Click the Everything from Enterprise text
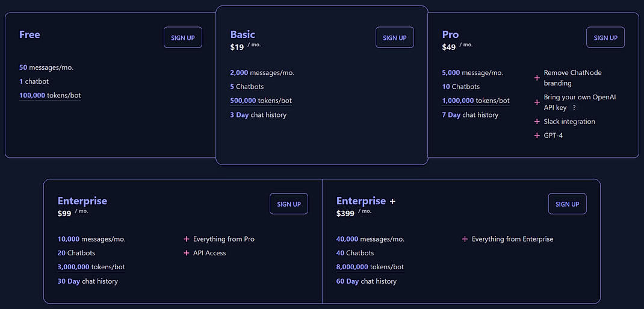The image size is (644, 309). [513, 239]
